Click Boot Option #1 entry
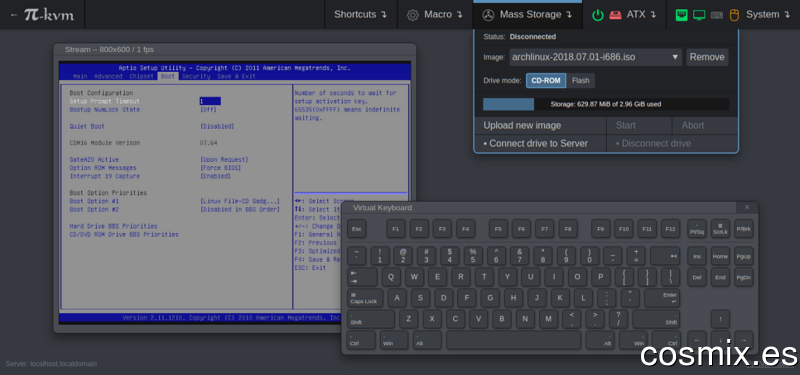 coord(94,201)
